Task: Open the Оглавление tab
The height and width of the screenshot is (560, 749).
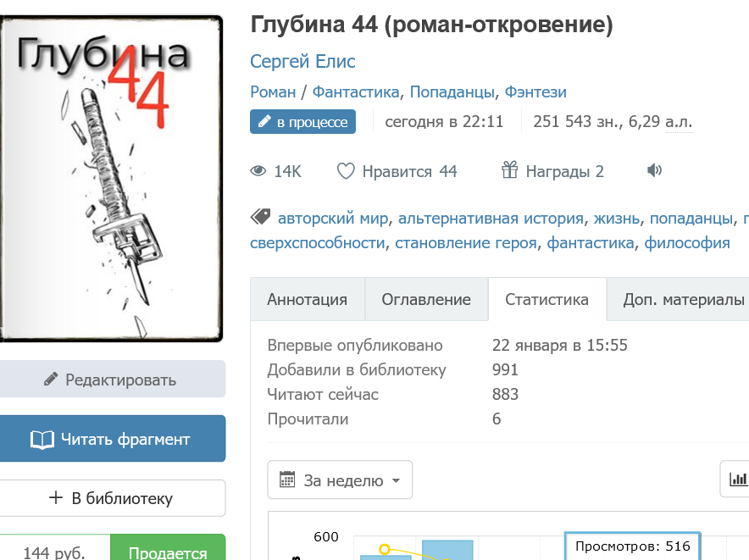Action: pos(426,299)
